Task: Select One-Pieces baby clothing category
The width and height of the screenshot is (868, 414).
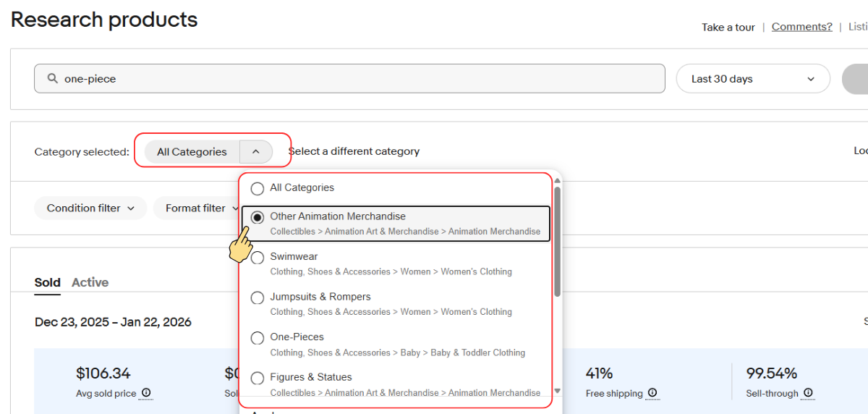Action: (257, 338)
